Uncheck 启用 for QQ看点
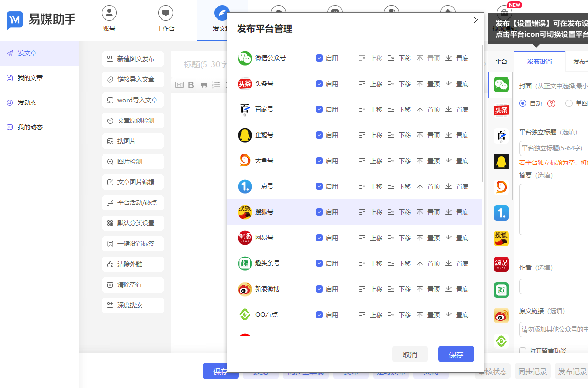Screen dimensions: 588x388 (x=319, y=315)
